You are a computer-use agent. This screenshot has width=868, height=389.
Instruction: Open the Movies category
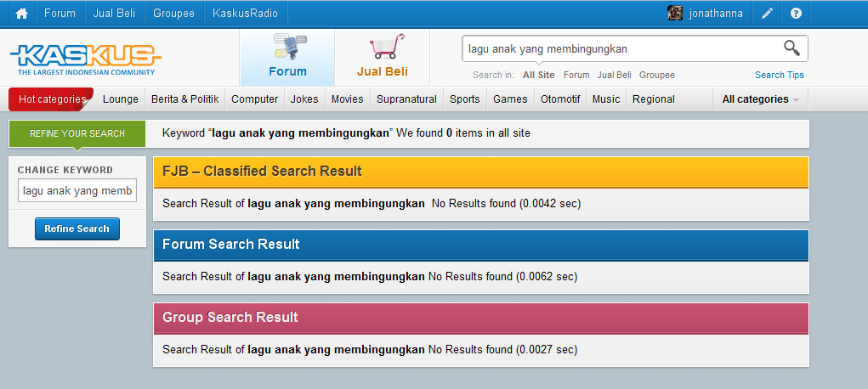[x=347, y=99]
